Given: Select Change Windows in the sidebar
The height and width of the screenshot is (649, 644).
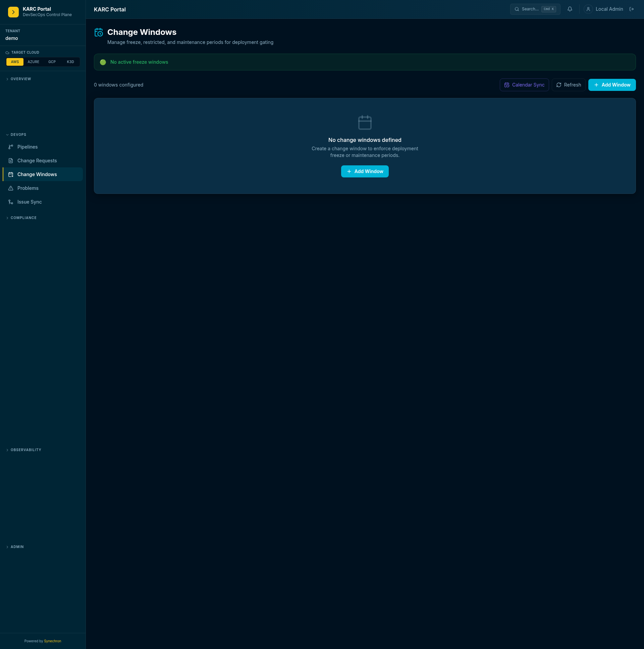Looking at the screenshot, I should 43,174.
